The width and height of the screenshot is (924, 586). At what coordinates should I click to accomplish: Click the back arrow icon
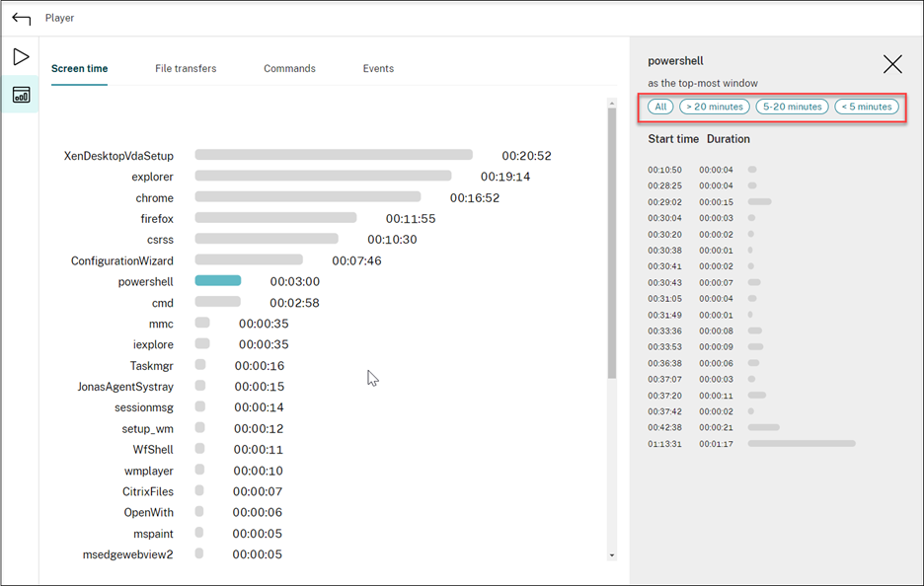coord(21,19)
